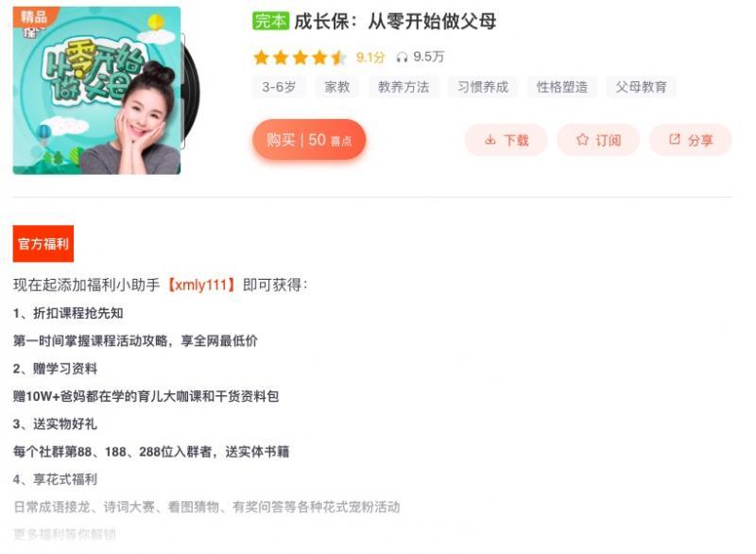This screenshot has height=554, width=756.
Task: Subscribe using the 订阅 button
Action: point(598,140)
